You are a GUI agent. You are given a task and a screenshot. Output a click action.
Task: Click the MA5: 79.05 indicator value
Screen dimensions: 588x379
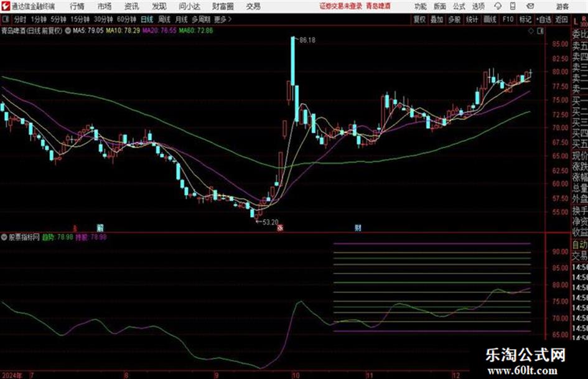click(88, 30)
